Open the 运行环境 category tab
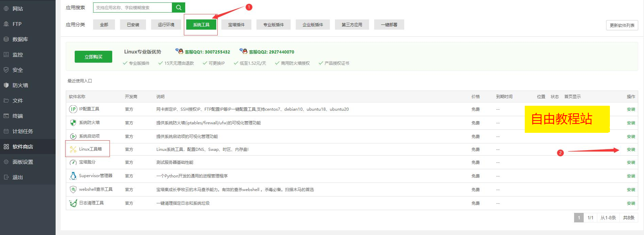This screenshot has width=644, height=235. point(166,25)
